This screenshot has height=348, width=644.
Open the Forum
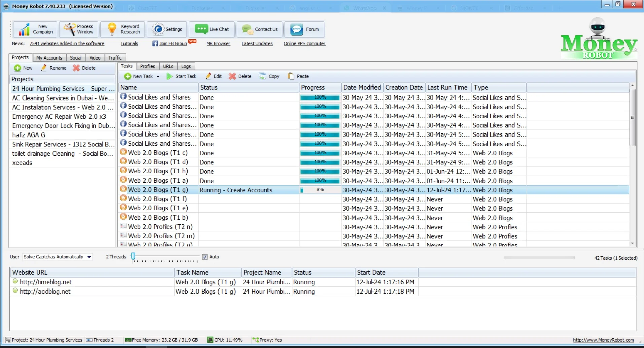pos(305,29)
